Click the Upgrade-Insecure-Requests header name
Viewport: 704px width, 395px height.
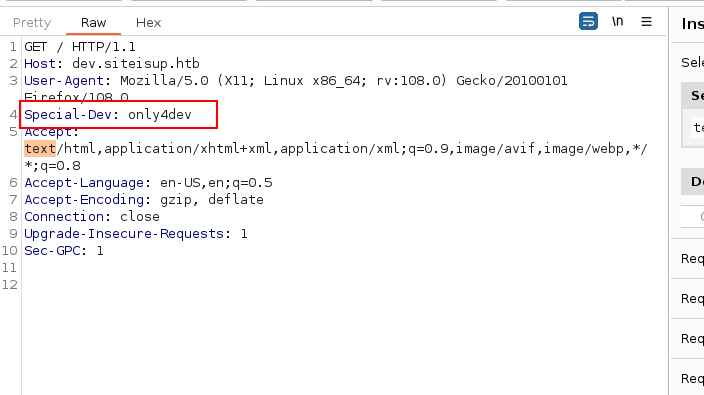coord(124,234)
